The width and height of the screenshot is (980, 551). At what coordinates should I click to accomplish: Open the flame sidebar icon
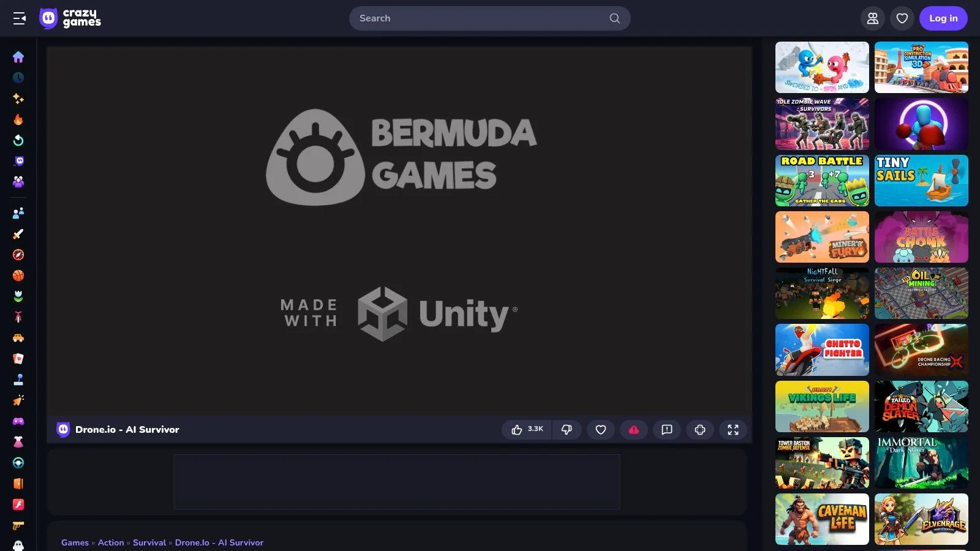click(x=18, y=119)
